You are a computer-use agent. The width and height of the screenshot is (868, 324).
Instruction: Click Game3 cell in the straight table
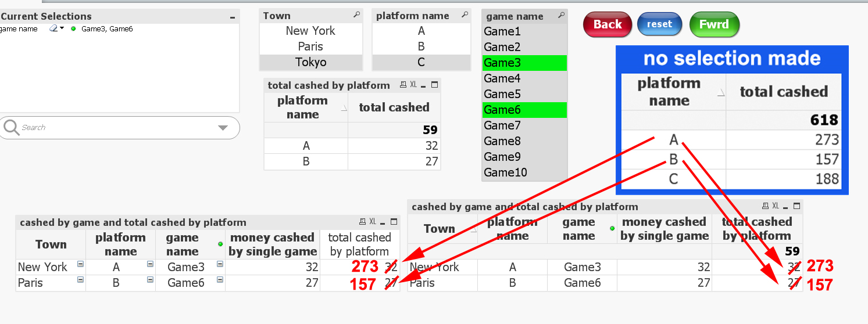click(x=583, y=267)
